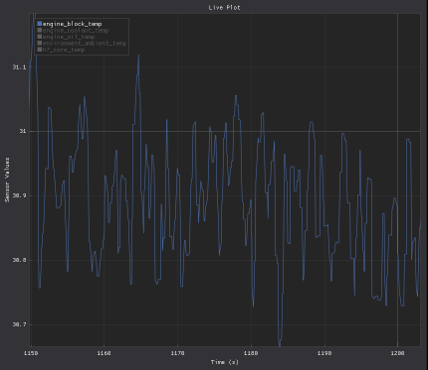This screenshot has width=428, height=370.
Task: Click the 1180 x-axis tick label
Action: coord(251,353)
